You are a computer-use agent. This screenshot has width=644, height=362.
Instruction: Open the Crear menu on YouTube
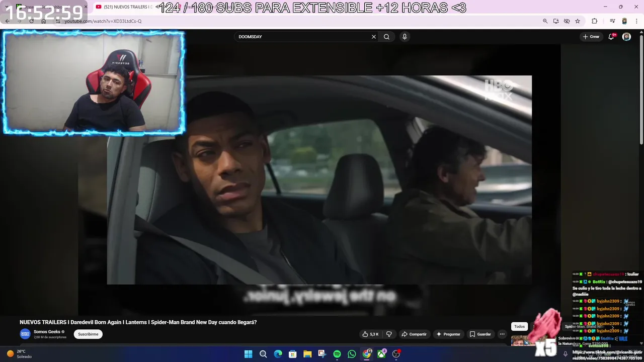(x=591, y=37)
